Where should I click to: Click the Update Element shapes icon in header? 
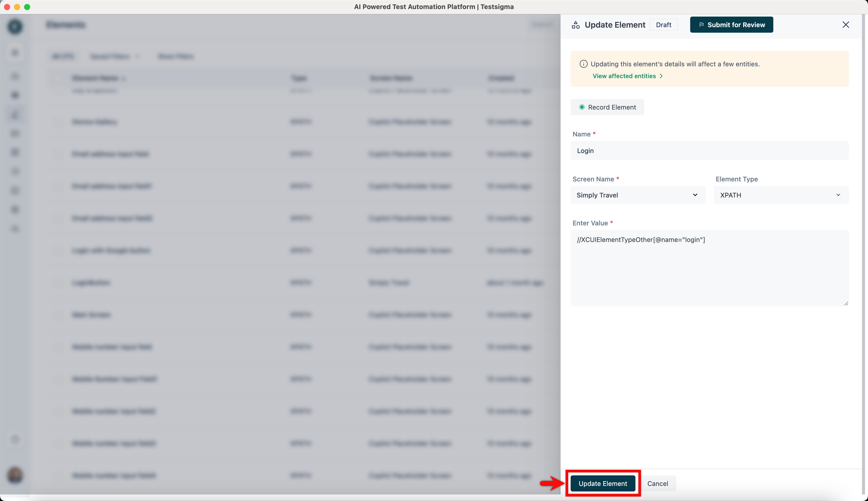[576, 25]
